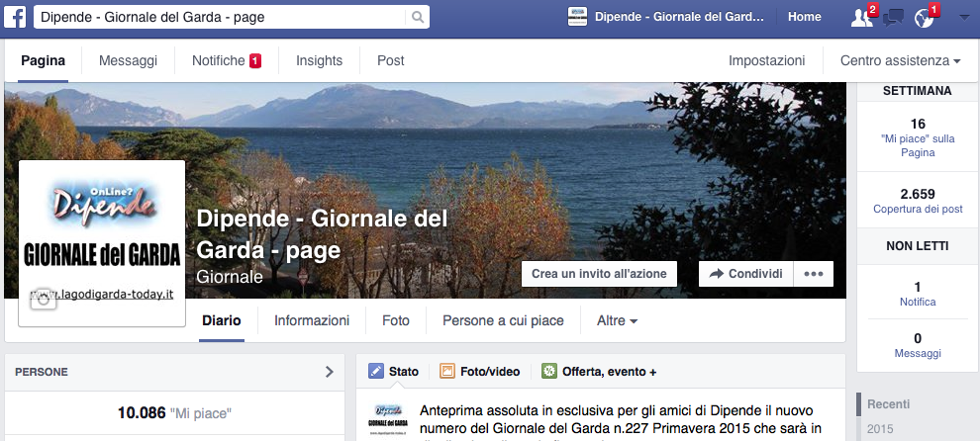Viewport: 980px width, 441px height.
Task: Click the Giornale category label
Action: coord(230,277)
